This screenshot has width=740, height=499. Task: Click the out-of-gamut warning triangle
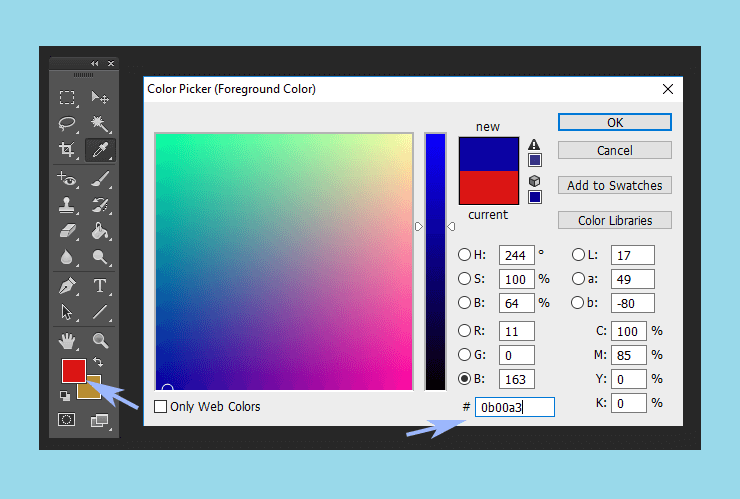click(534, 144)
